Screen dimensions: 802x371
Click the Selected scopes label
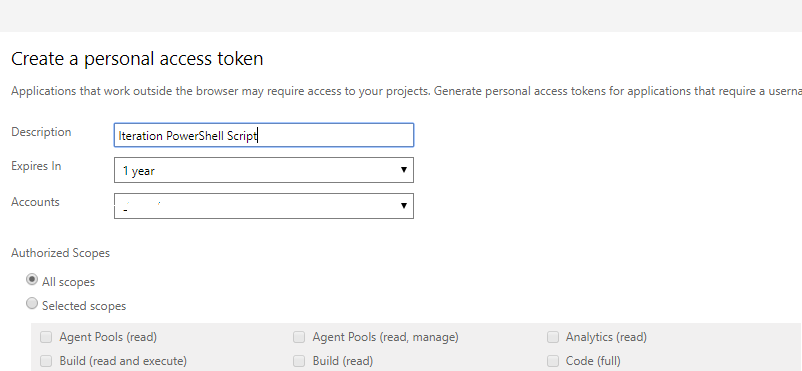[x=84, y=306]
